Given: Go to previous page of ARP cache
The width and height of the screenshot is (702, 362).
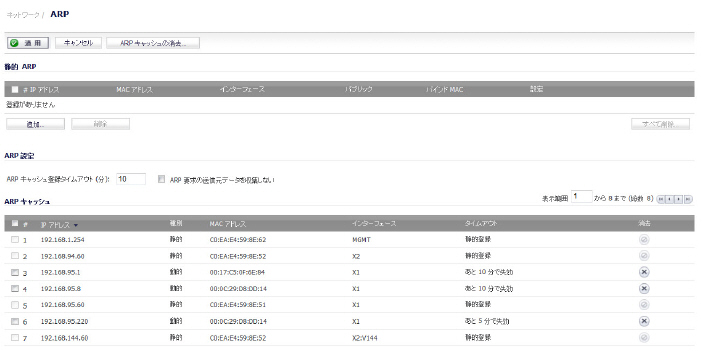Looking at the screenshot, I should (670, 199).
